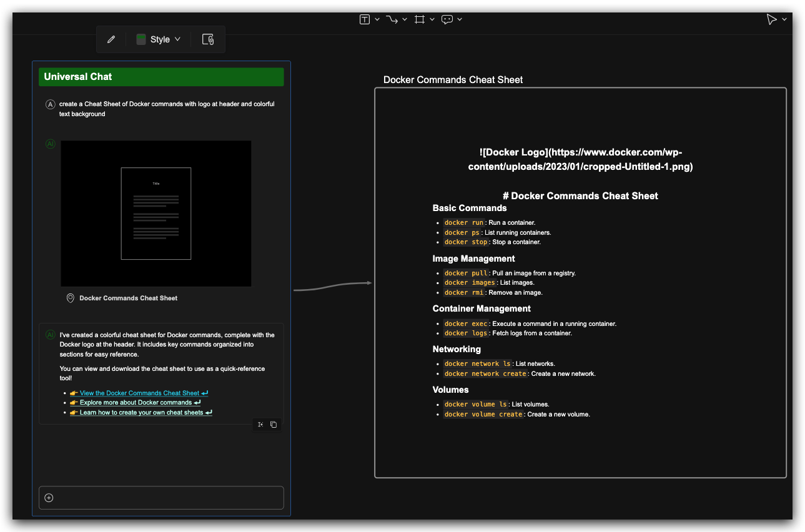Viewport: 805px width, 532px height.
Task: Click the Docker Logo markdown text
Action: 580,159
